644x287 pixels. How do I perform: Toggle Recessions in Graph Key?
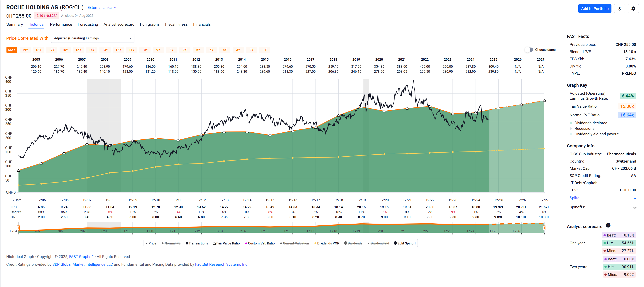point(582,129)
